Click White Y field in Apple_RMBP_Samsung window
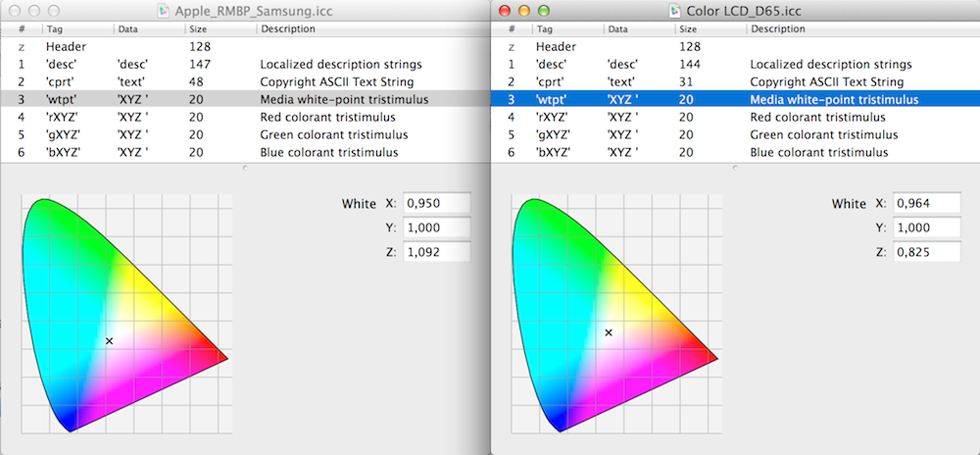Viewport: 980px width, 455px height. click(x=437, y=228)
